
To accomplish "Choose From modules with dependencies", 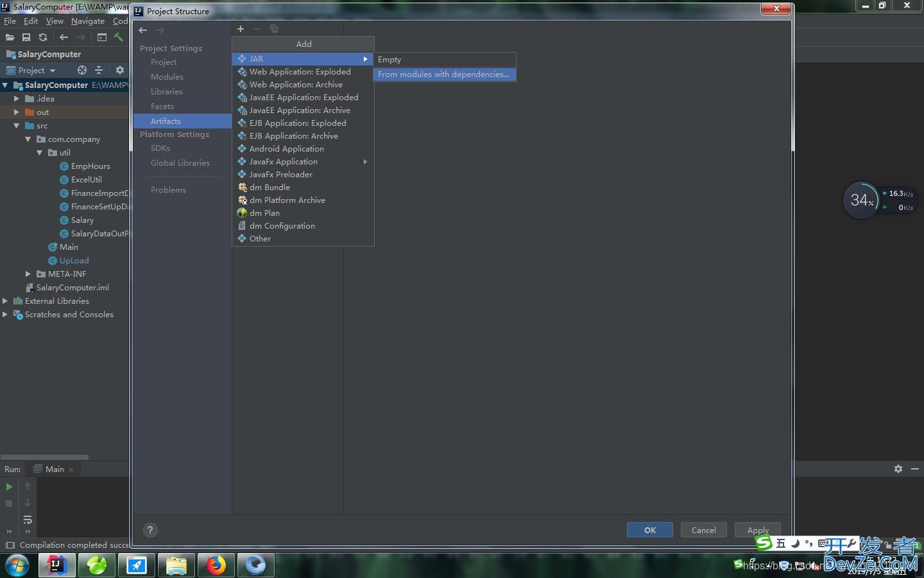I will tap(445, 74).
